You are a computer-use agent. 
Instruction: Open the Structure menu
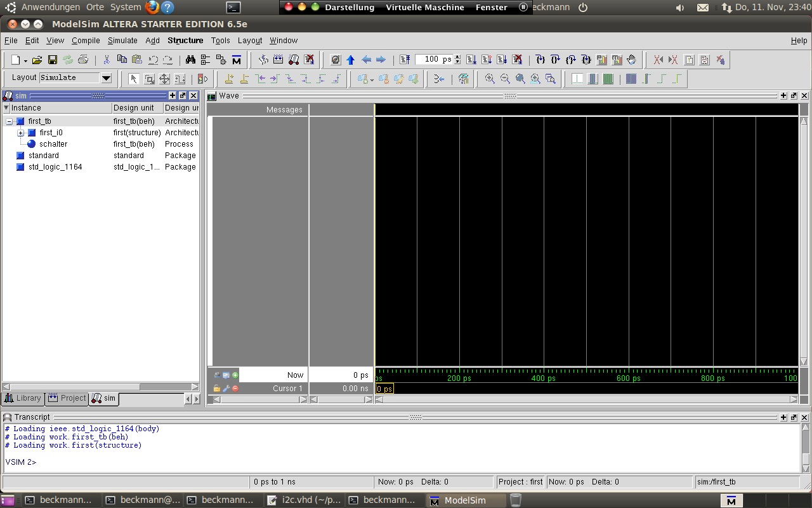185,40
